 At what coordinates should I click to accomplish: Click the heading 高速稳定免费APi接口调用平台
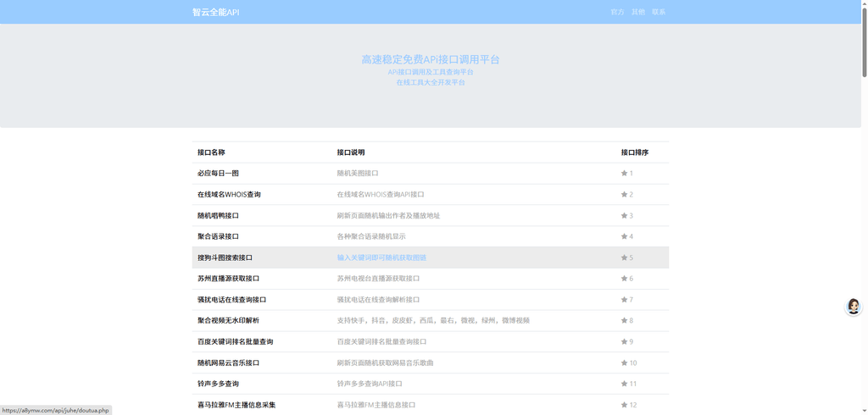pyautogui.click(x=431, y=60)
